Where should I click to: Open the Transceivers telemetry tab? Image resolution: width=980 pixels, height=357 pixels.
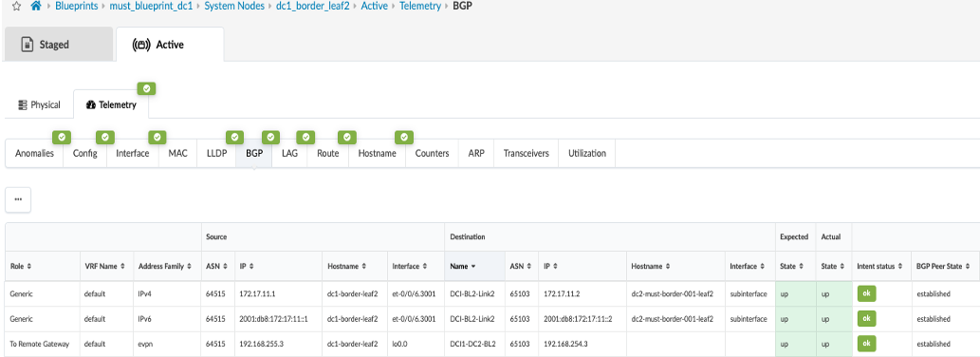click(526, 153)
